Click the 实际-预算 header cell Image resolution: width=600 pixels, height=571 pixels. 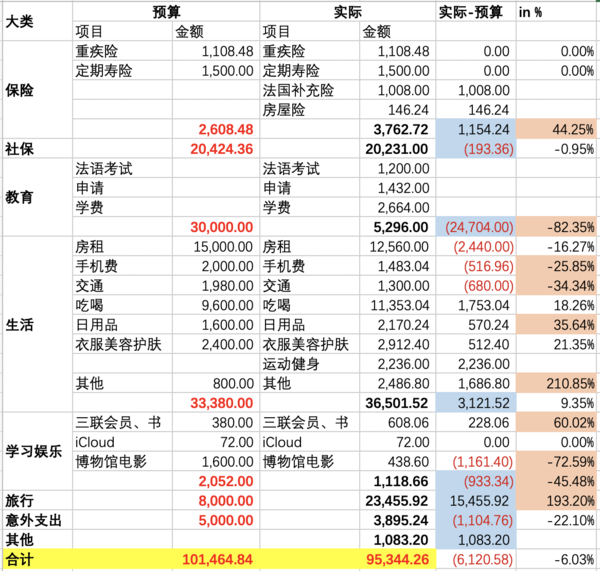click(476, 12)
